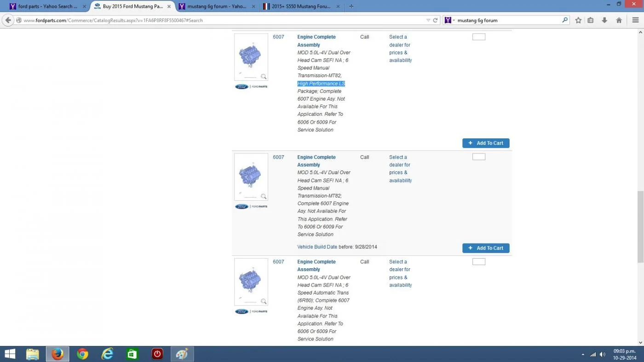Click Ford Parts logo under the build-date 9/28/2014 item

pos(251,206)
